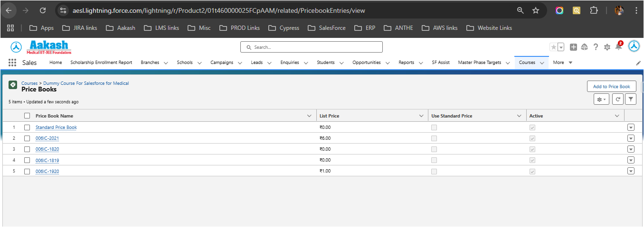The image size is (644, 227).
Task: Open Global Actions plus icon
Action: (x=574, y=47)
